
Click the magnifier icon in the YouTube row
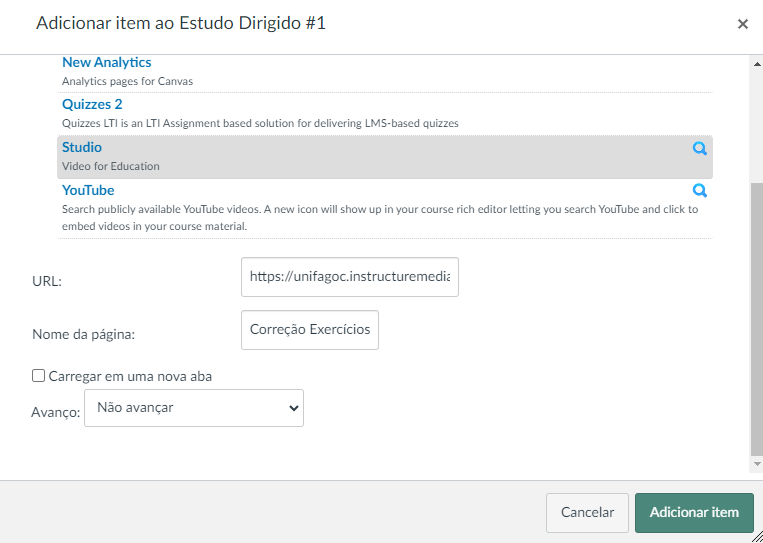click(x=700, y=190)
